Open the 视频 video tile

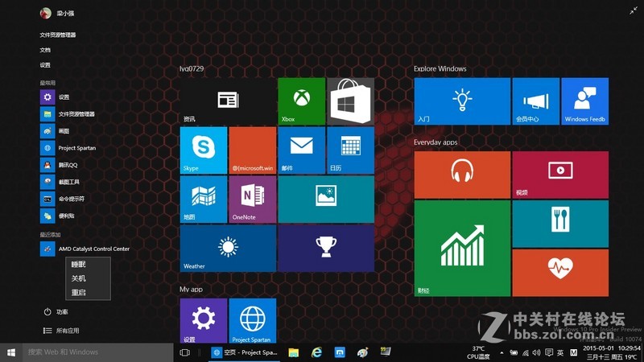coord(560,175)
